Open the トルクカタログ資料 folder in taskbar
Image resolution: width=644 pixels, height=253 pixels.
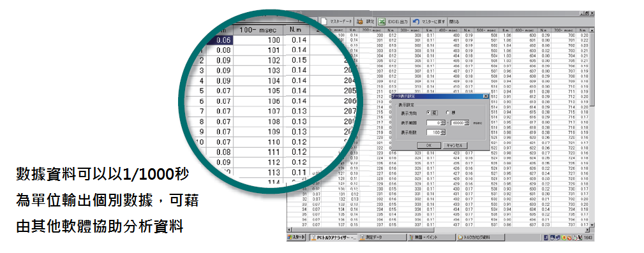pos(480,238)
